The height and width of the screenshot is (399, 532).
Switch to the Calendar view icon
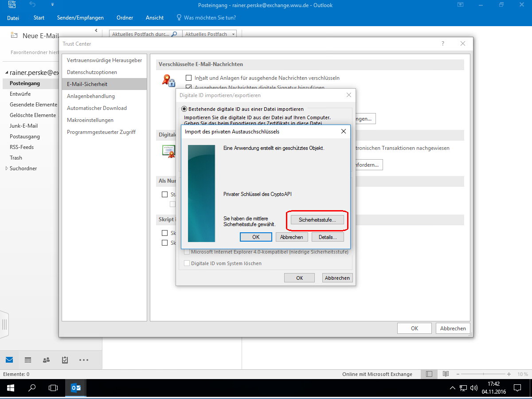click(28, 360)
